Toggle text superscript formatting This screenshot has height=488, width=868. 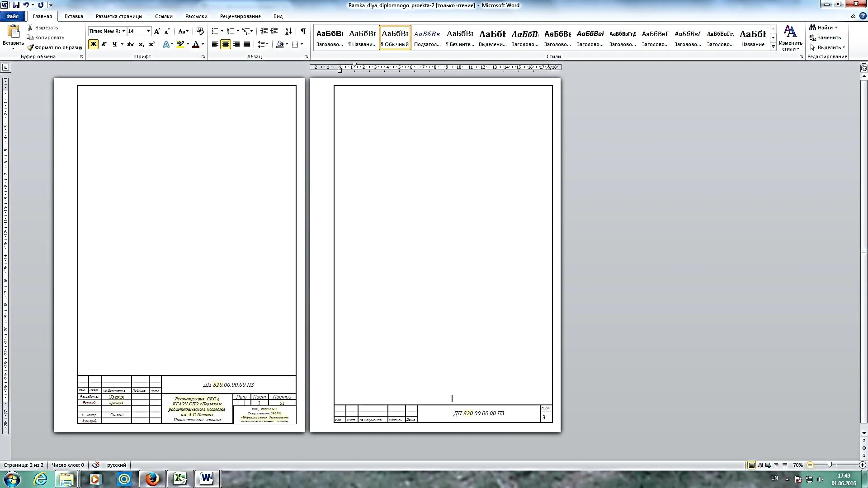click(152, 44)
